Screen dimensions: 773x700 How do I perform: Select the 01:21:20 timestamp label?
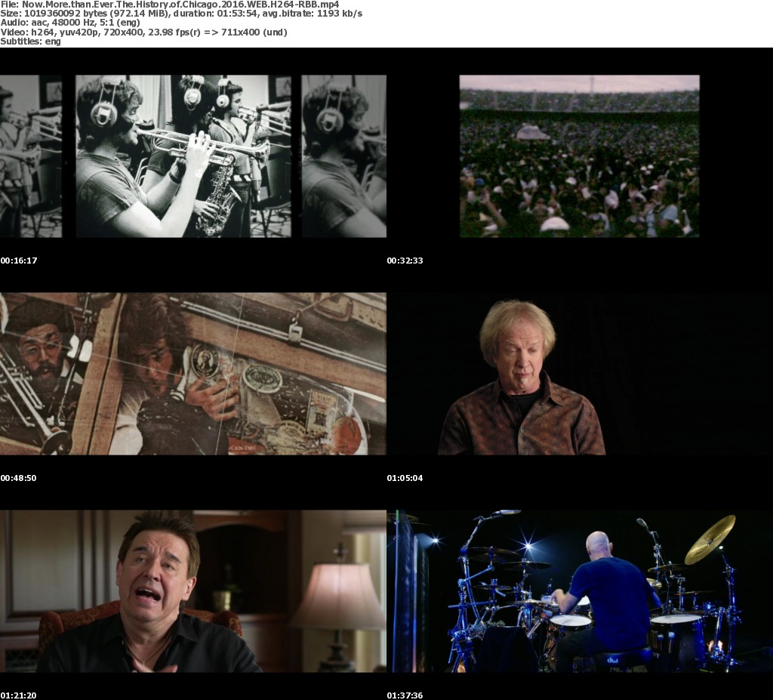[19, 695]
